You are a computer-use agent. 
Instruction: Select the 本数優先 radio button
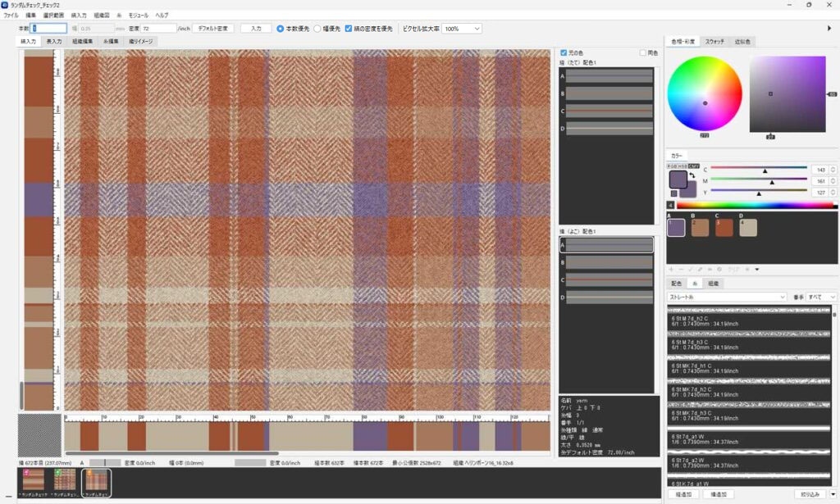click(281, 28)
